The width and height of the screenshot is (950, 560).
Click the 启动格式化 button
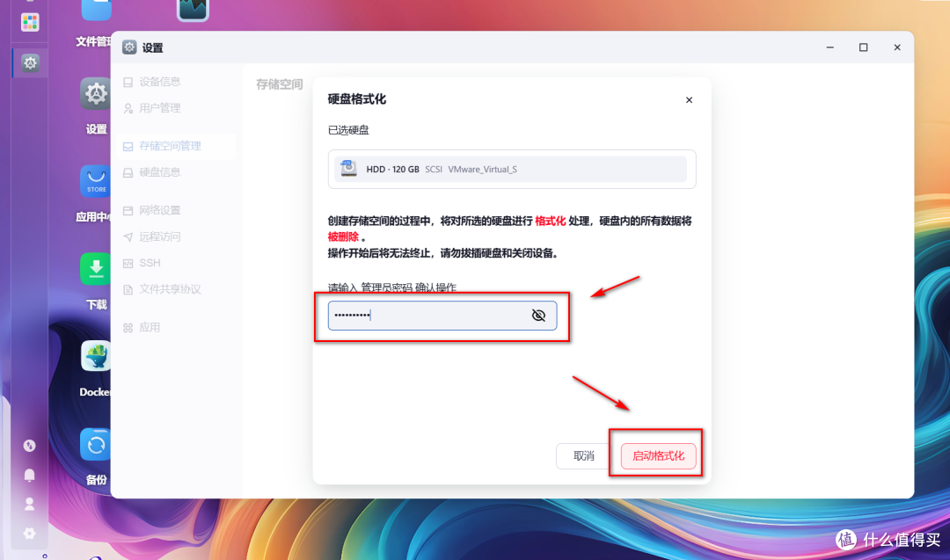pyautogui.click(x=658, y=456)
